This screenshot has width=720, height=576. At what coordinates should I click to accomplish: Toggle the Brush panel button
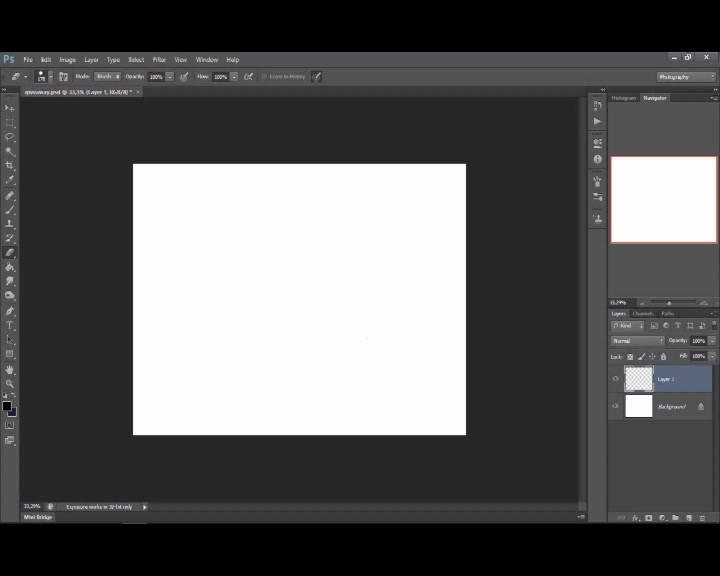coord(63,77)
